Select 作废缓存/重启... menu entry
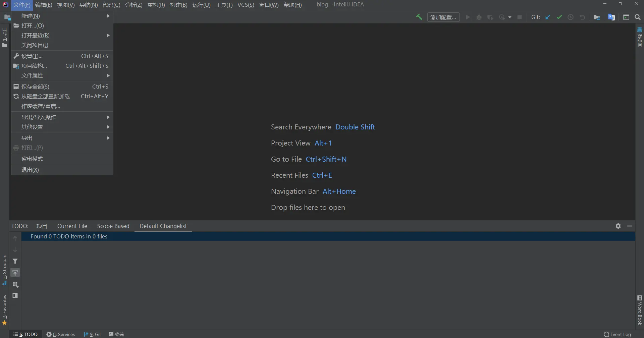644x338 pixels. 62,106
